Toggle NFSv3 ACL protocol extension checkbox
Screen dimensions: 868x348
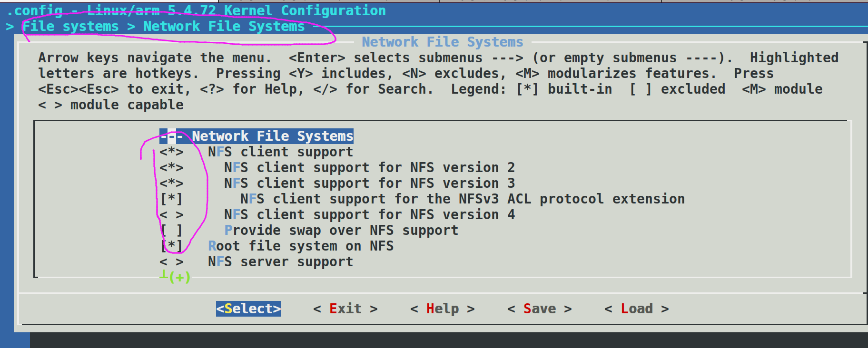(171, 199)
